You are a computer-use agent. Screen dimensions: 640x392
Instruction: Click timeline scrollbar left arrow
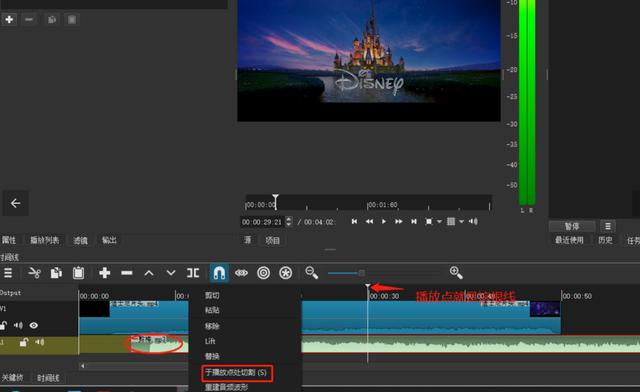tap(83, 366)
